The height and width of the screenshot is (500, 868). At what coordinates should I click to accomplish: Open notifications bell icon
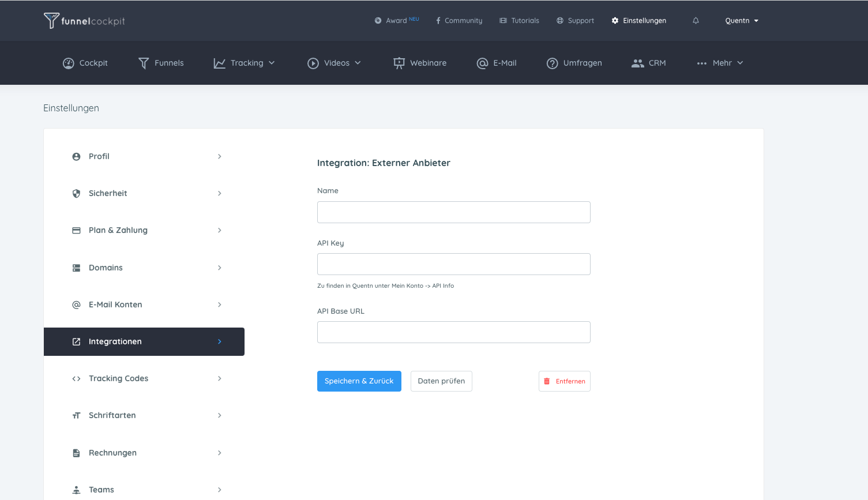click(696, 21)
